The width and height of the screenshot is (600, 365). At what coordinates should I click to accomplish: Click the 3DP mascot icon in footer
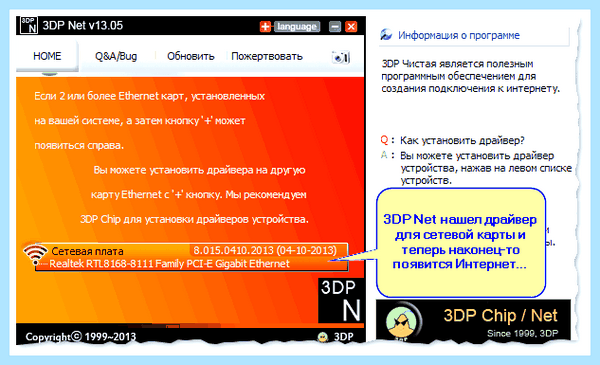coord(323,337)
